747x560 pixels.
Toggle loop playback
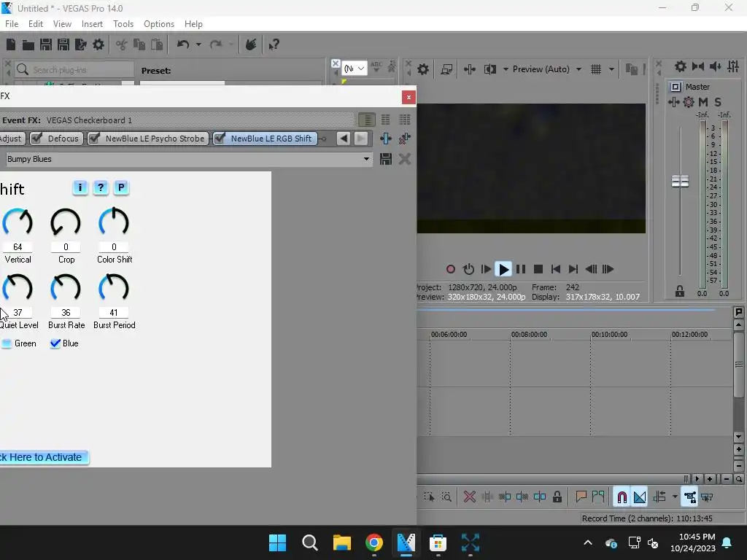[x=469, y=269]
